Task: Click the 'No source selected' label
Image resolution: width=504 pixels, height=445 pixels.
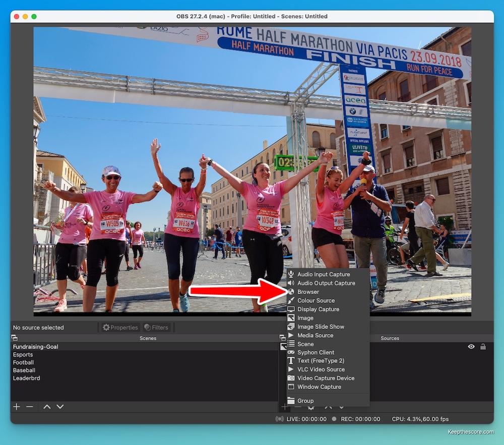Action: coord(38,327)
